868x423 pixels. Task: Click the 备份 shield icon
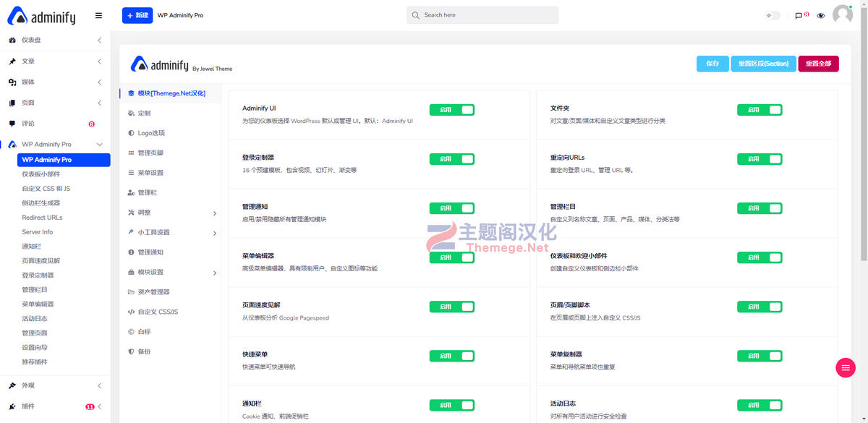pyautogui.click(x=131, y=351)
